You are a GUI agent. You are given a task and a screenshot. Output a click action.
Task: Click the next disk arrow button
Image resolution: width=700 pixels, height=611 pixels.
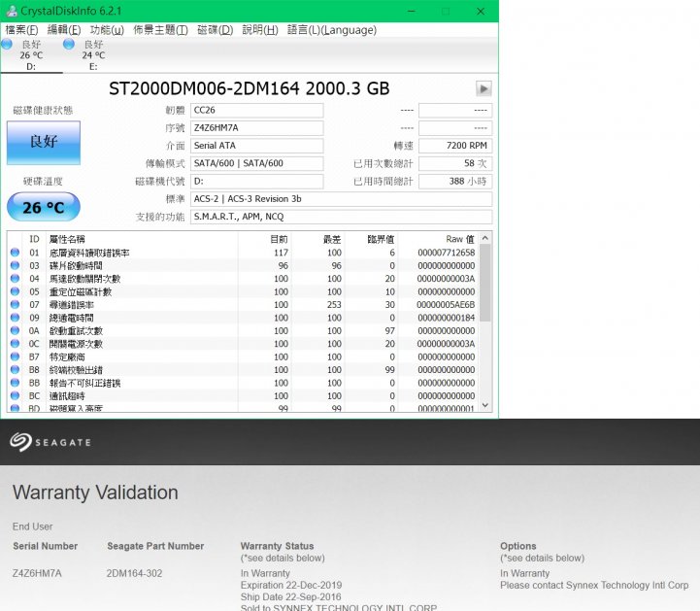tap(483, 88)
